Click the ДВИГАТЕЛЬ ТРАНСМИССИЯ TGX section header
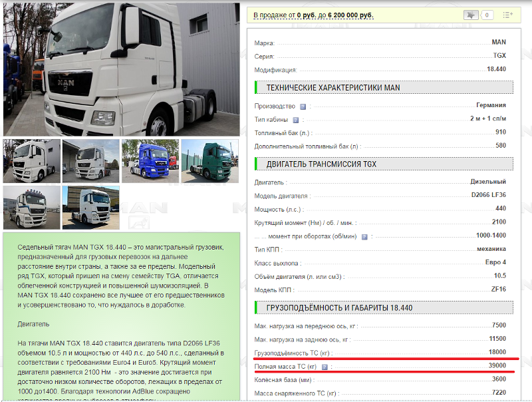 click(x=384, y=164)
